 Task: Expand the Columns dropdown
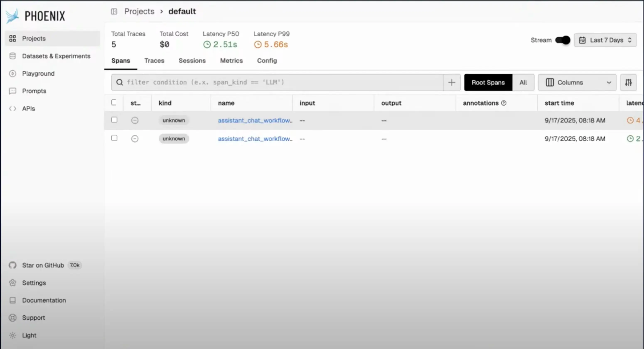[x=577, y=82]
